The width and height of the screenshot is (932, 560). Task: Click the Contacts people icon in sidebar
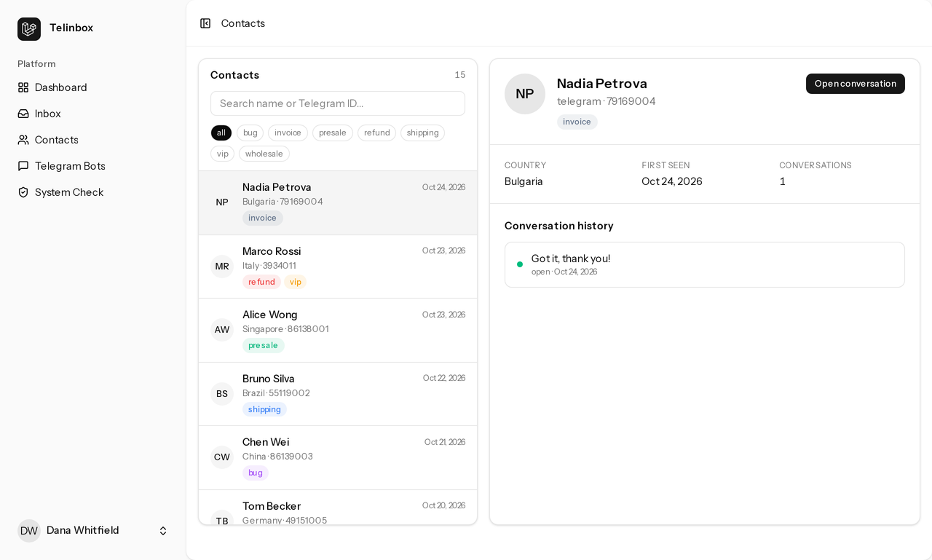pos(23,140)
